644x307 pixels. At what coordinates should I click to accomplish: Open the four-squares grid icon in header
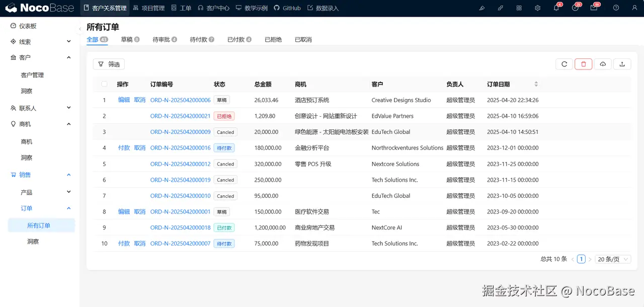(519, 8)
